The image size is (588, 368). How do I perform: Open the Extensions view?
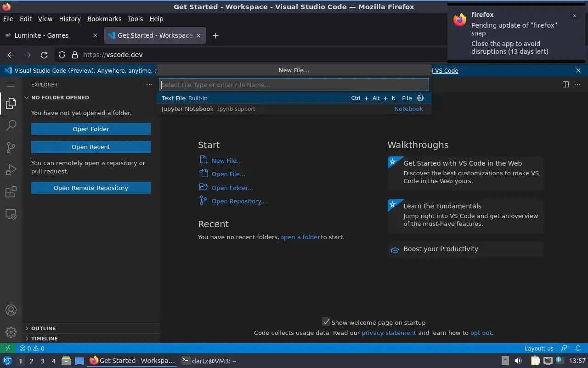click(11, 192)
